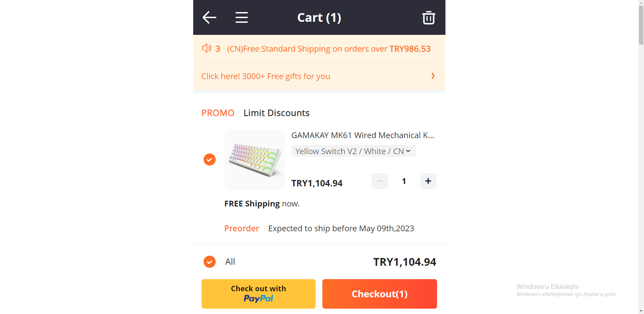Click the trash icon to empty cart
The width and height of the screenshot is (644, 314).
click(428, 17)
